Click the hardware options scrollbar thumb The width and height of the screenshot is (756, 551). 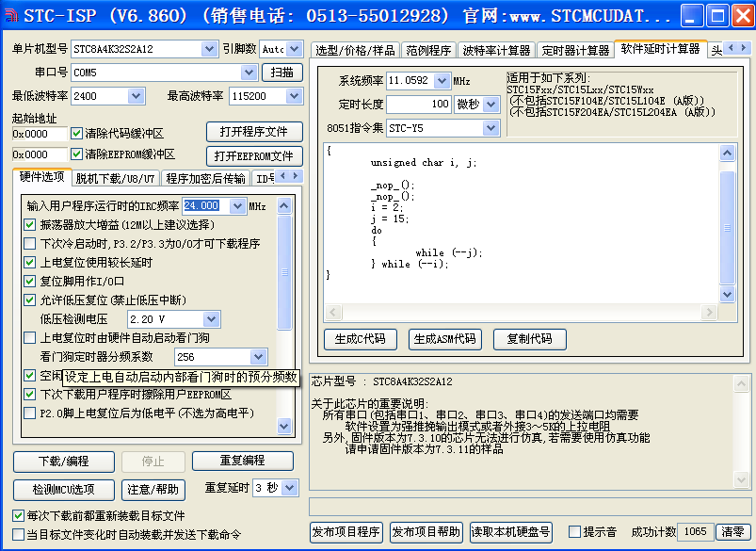coord(284,272)
